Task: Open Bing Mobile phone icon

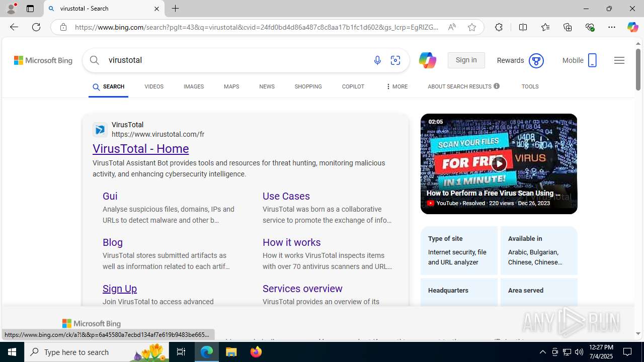Action: point(592,60)
